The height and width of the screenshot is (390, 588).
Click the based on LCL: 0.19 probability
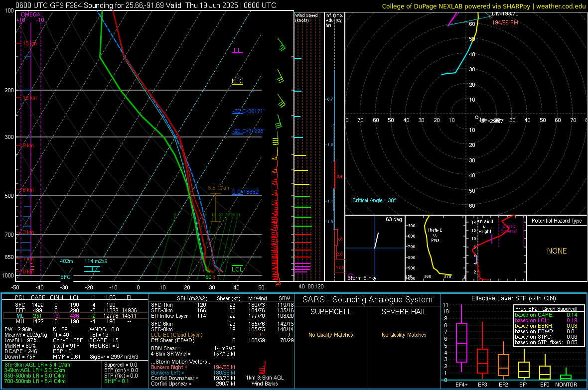546,320
